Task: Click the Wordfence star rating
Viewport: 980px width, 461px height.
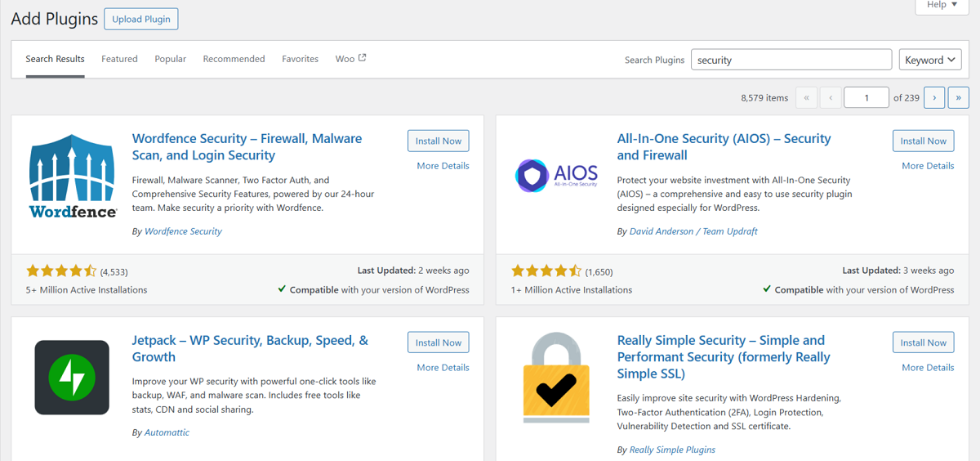Action: pos(61,271)
